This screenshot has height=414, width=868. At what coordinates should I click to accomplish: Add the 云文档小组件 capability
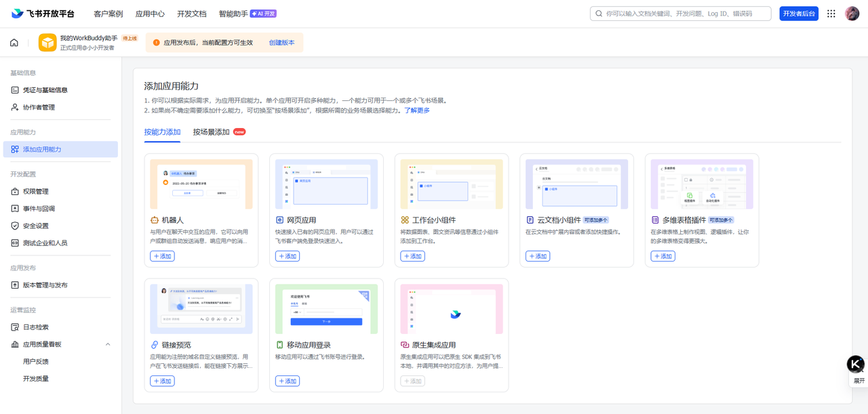(x=538, y=256)
